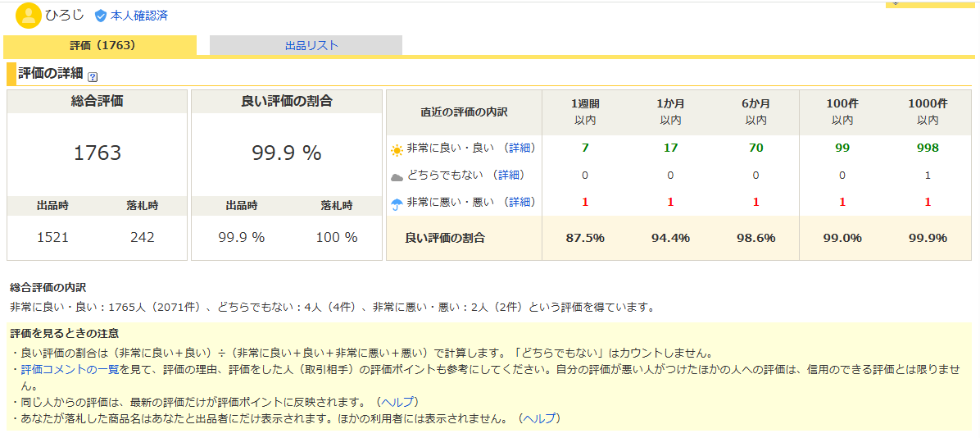Click the 1週間 以内 column header
The height and width of the screenshot is (438, 980).
[585, 112]
